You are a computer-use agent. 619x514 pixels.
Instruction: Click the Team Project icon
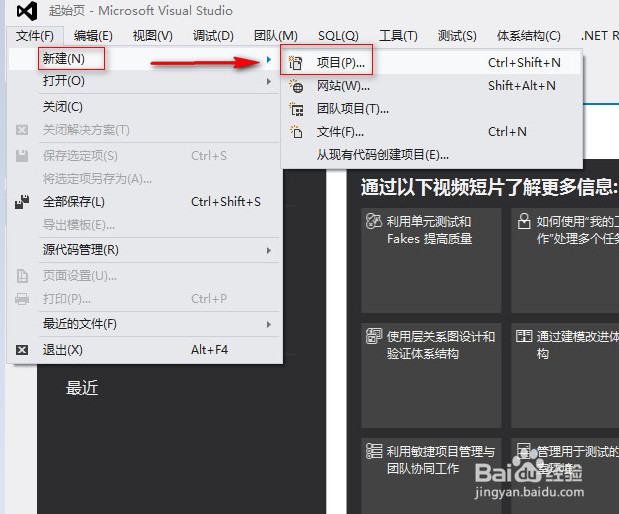(x=296, y=109)
